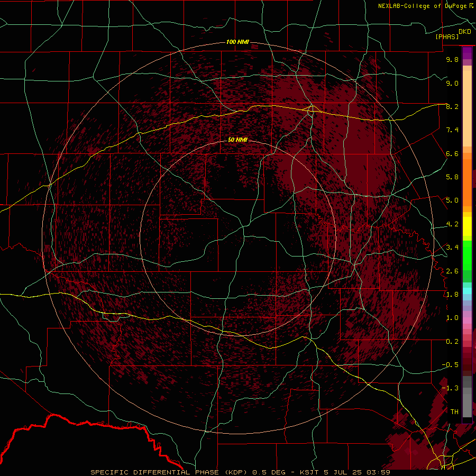This screenshot has width=476, height=476.
Task: Click the "KSJT" station identifier
Action: click(x=309, y=472)
